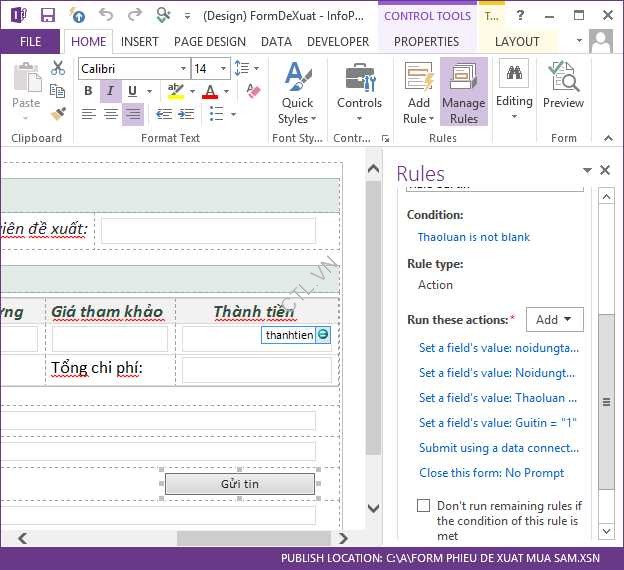Viewport: 624px width, 570px height.
Task: Toggle Underline formatting
Action: (x=132, y=92)
